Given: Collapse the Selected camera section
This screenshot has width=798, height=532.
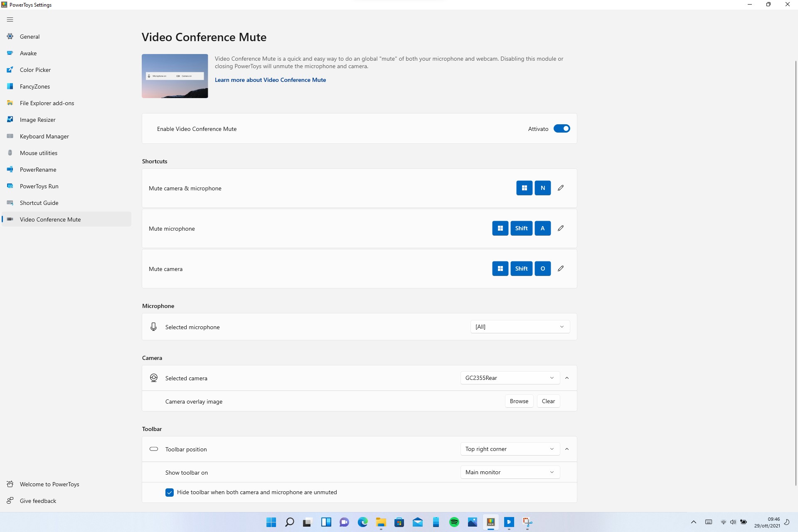Looking at the screenshot, I should [x=567, y=378].
